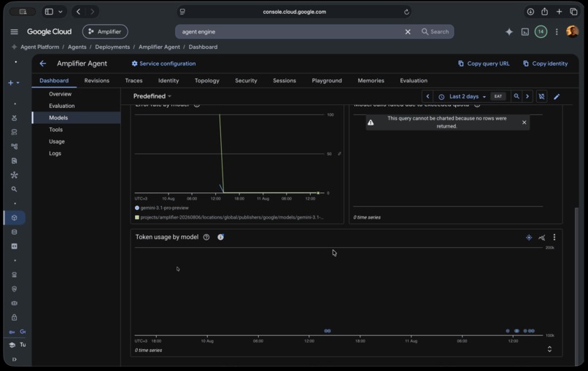Click the graduation cap icon in left rail
Viewport: 588px width, 371px height.
12,345
